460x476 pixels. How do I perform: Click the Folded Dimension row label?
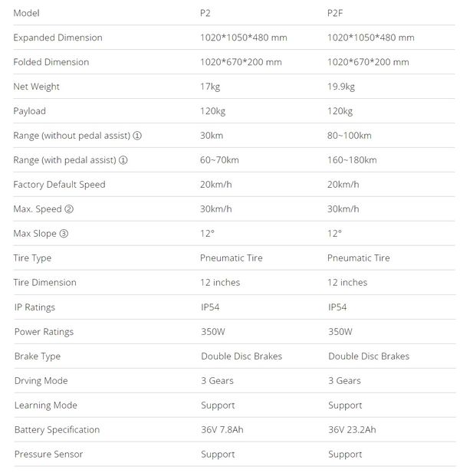pos(51,62)
